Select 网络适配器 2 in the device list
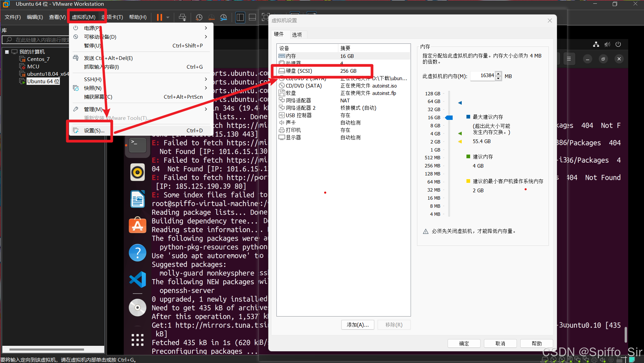644x363 pixels. (344, 108)
